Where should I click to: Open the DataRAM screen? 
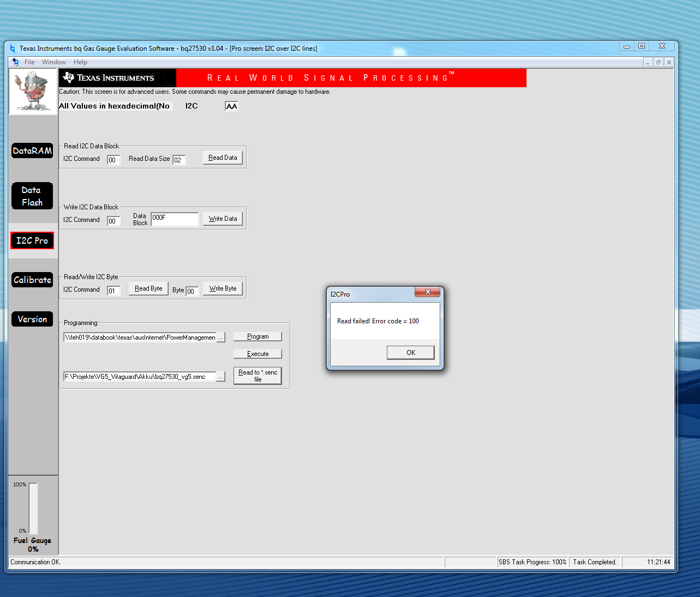point(32,150)
